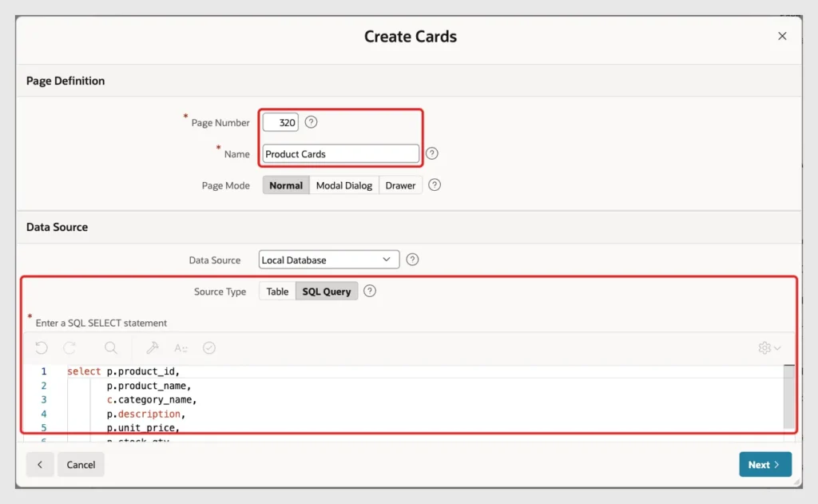Choose SQL Query source type
The width and height of the screenshot is (818, 504).
click(327, 291)
